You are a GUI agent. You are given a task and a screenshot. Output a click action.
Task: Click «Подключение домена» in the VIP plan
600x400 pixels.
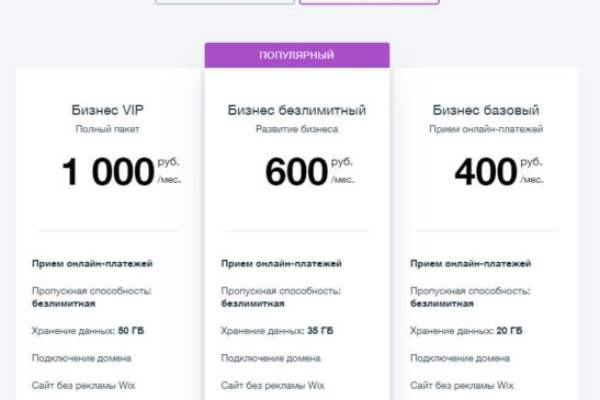81,358
